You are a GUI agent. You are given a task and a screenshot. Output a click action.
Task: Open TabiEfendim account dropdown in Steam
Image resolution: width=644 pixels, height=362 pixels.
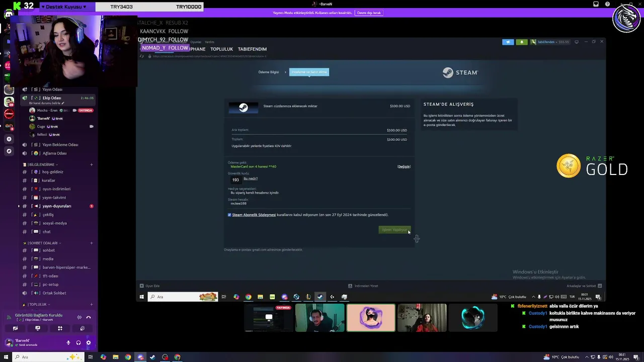[549, 42]
